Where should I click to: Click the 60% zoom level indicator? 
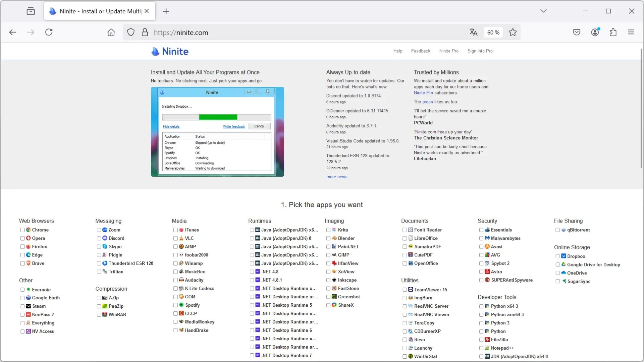click(493, 33)
